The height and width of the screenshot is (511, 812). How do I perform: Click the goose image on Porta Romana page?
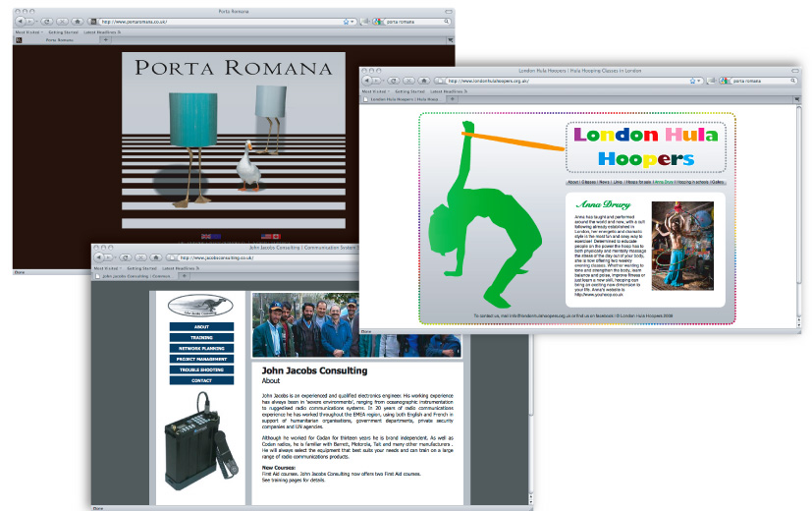[249, 166]
